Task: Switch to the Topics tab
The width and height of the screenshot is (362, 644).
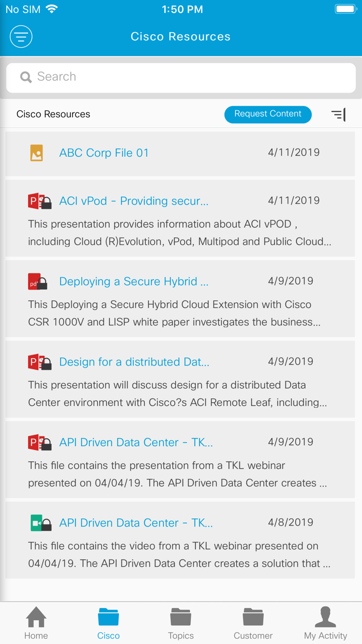Action: [x=181, y=624]
